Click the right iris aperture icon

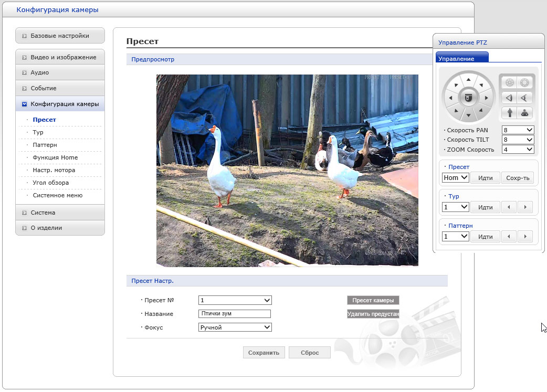click(x=524, y=82)
